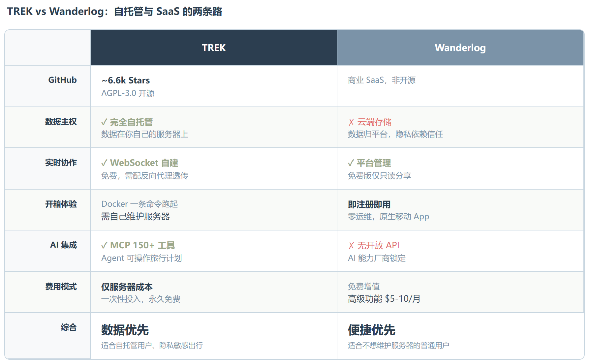Image resolution: width=589 pixels, height=364 pixels.
Task: Click the '综合' row label
Action: [69, 327]
